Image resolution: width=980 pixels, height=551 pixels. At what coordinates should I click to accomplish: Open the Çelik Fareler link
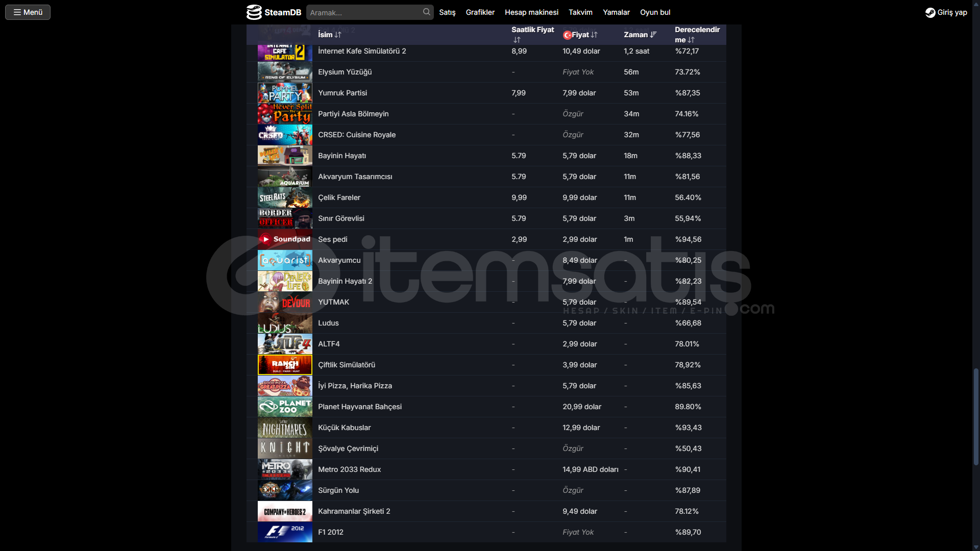pos(339,197)
